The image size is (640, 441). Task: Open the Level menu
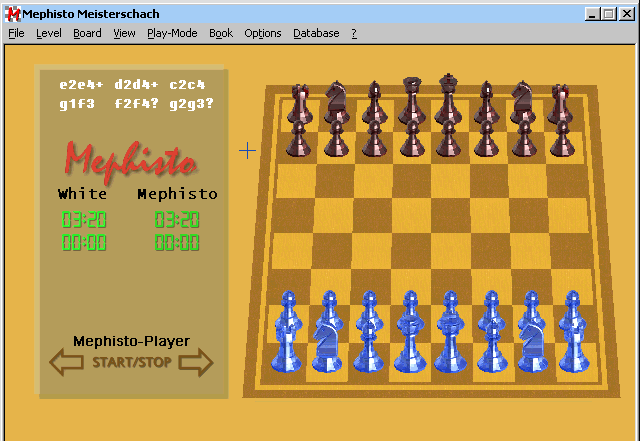[48, 33]
